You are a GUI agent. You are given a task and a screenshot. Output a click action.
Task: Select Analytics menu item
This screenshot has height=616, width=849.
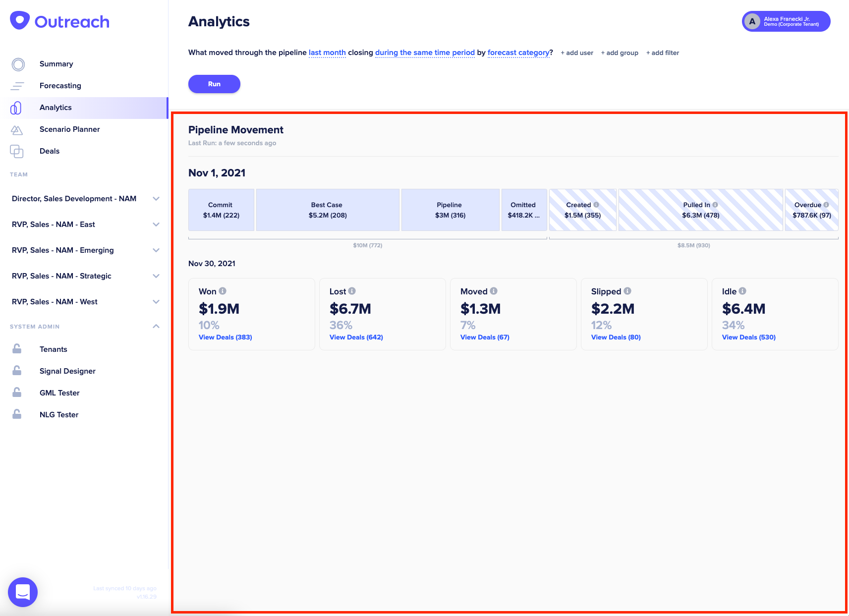click(x=56, y=108)
